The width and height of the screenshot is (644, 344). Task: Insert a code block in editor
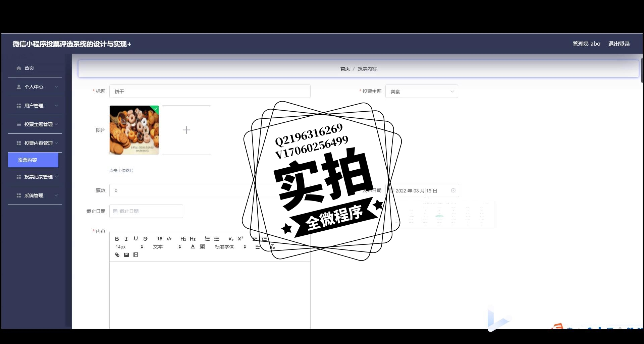coord(169,239)
